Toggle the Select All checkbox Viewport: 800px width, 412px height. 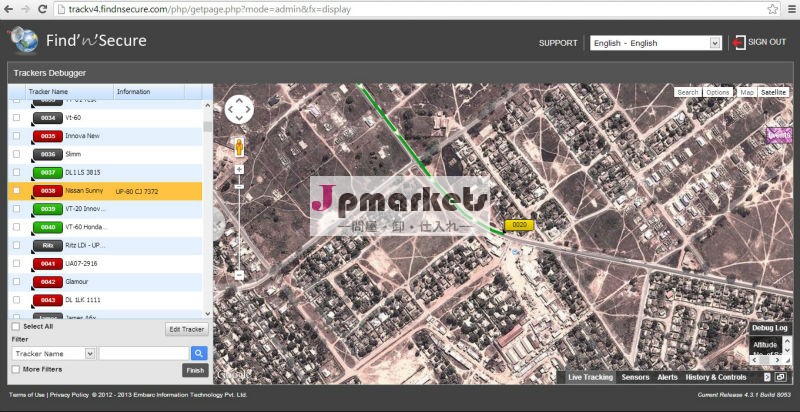(x=16, y=326)
